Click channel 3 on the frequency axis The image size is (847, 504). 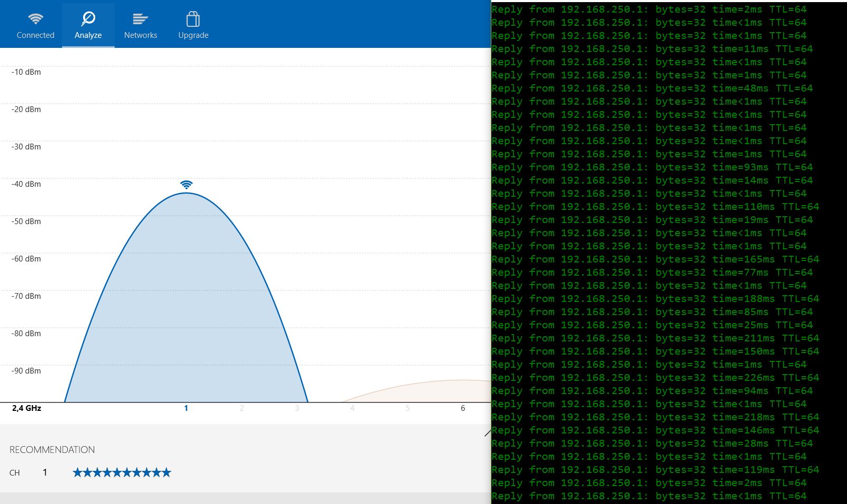pos(297,408)
